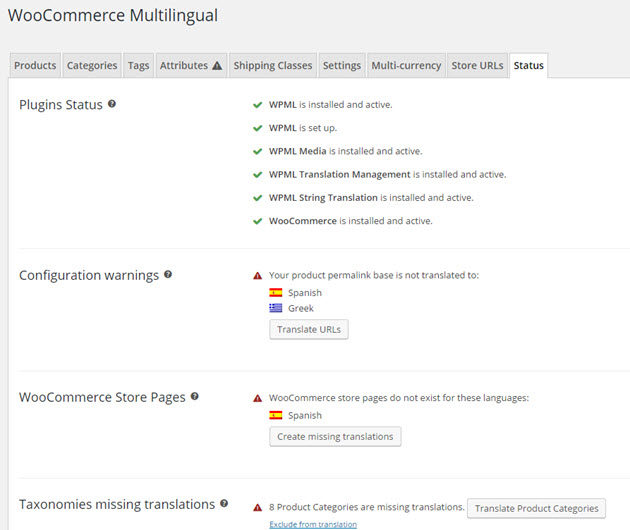Screen dimensions: 630x530
Task: Click the Translate URLs button
Action: pos(309,329)
